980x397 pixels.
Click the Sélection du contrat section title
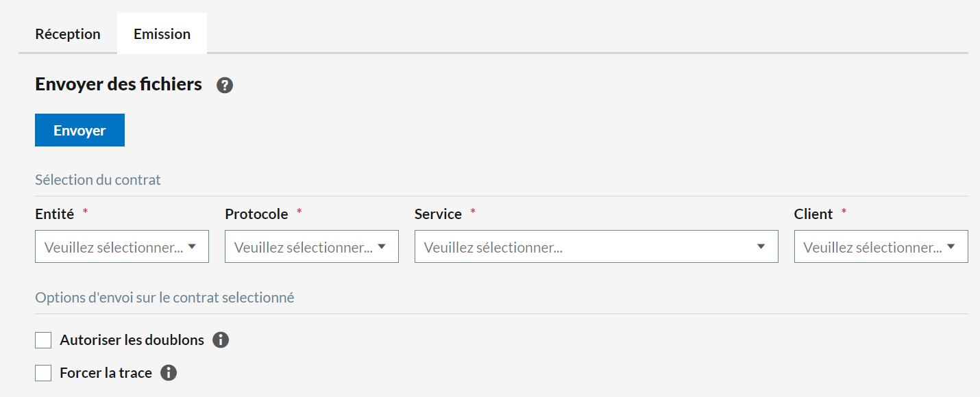click(x=98, y=180)
